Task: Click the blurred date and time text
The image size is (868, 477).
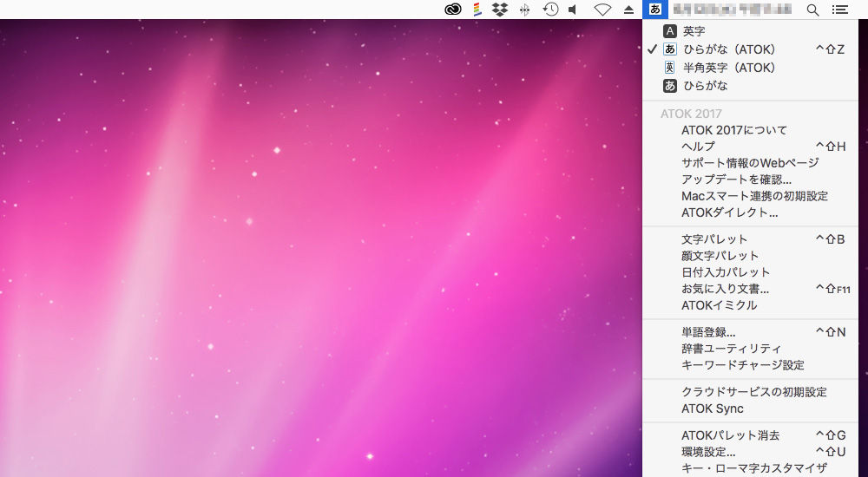Action: (732, 9)
